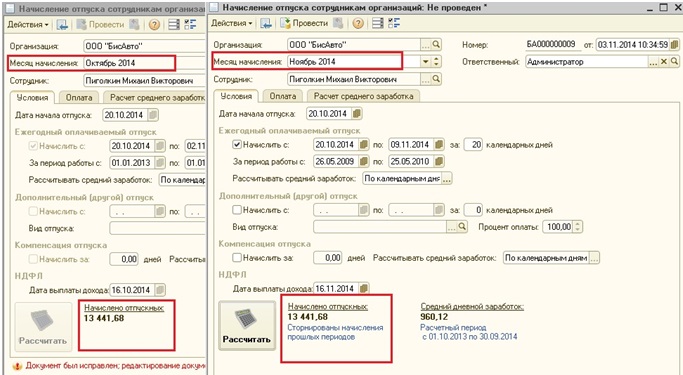Screen dimensions: 683x375
Task: Open the calendar for the по 09.11.2014 date
Action: pos(439,144)
